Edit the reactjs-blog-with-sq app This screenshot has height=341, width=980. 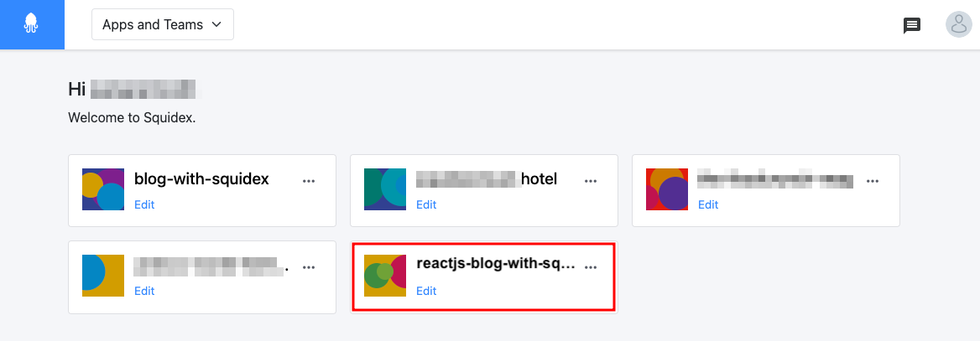426,291
